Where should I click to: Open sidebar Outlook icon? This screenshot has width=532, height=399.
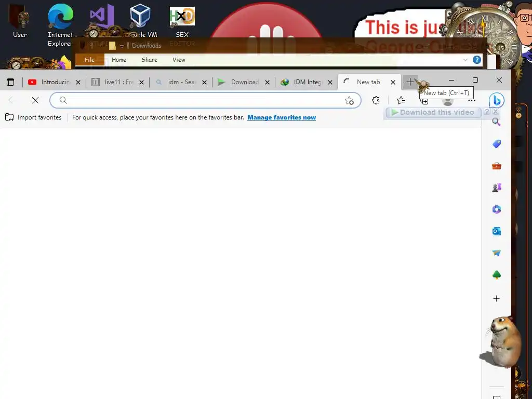[x=496, y=231]
